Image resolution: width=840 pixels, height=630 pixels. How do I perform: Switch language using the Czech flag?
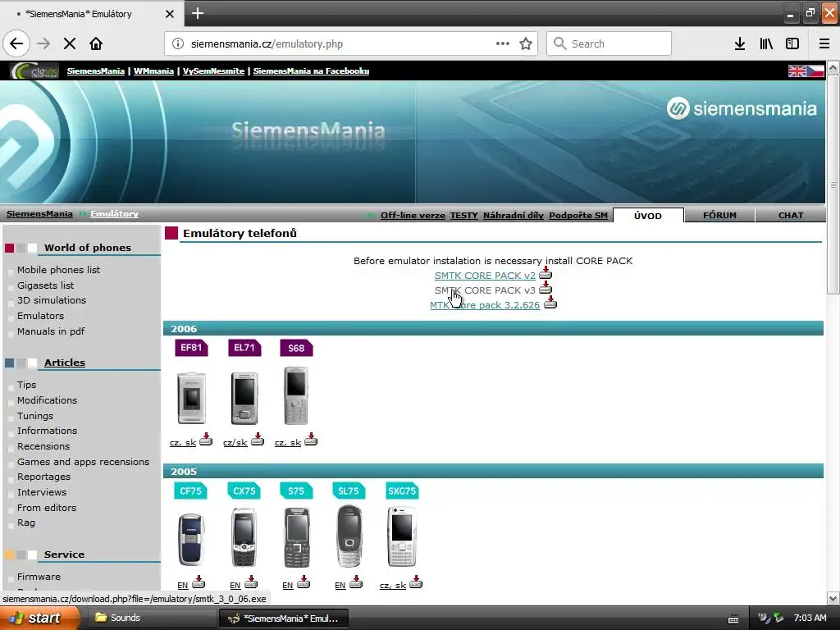(x=815, y=71)
